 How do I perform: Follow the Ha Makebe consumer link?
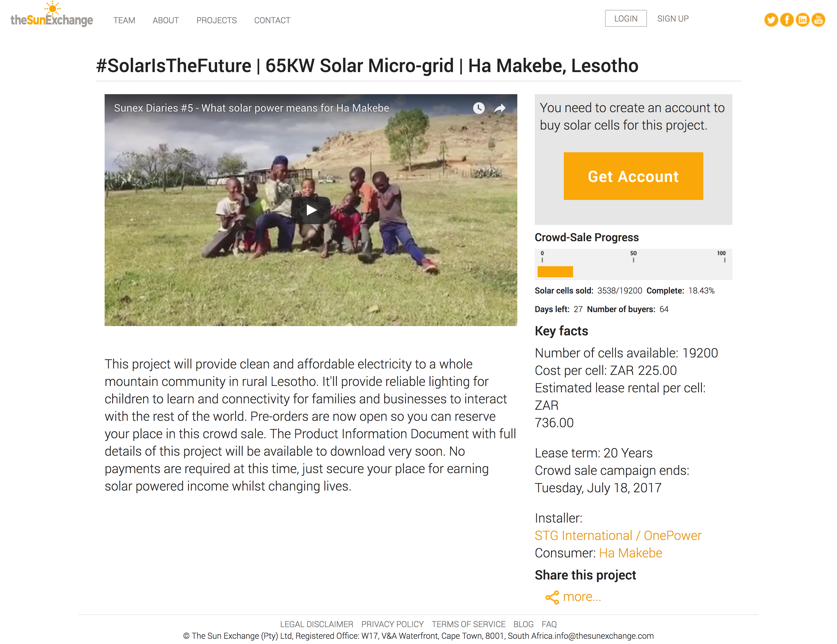(630, 553)
